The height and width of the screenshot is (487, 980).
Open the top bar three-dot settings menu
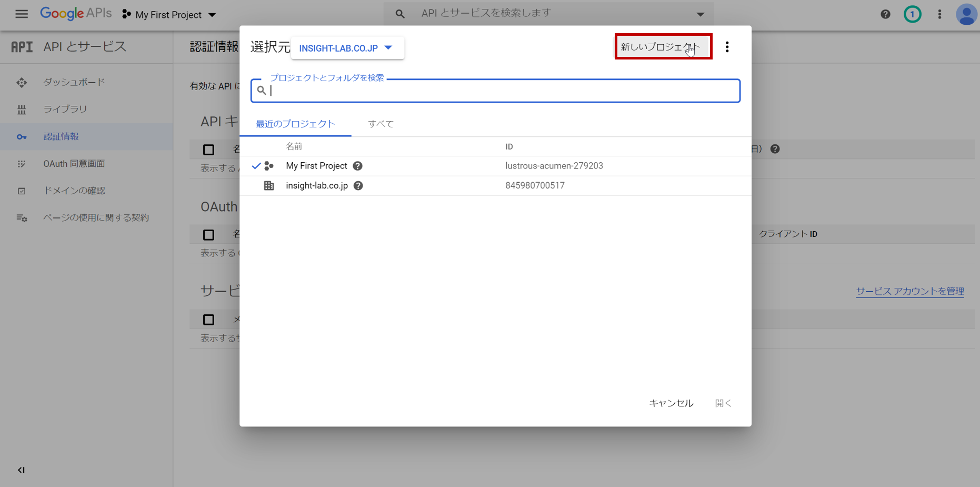[939, 14]
